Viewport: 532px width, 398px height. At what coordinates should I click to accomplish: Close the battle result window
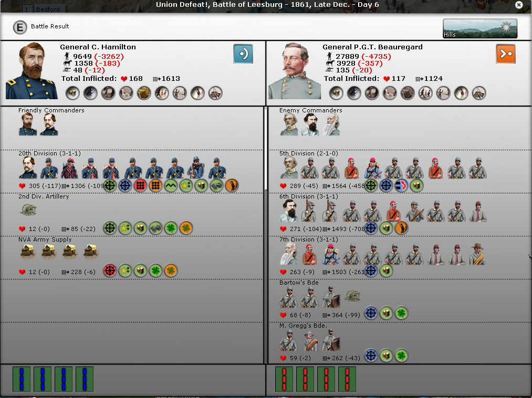pyautogui.click(x=519, y=5)
